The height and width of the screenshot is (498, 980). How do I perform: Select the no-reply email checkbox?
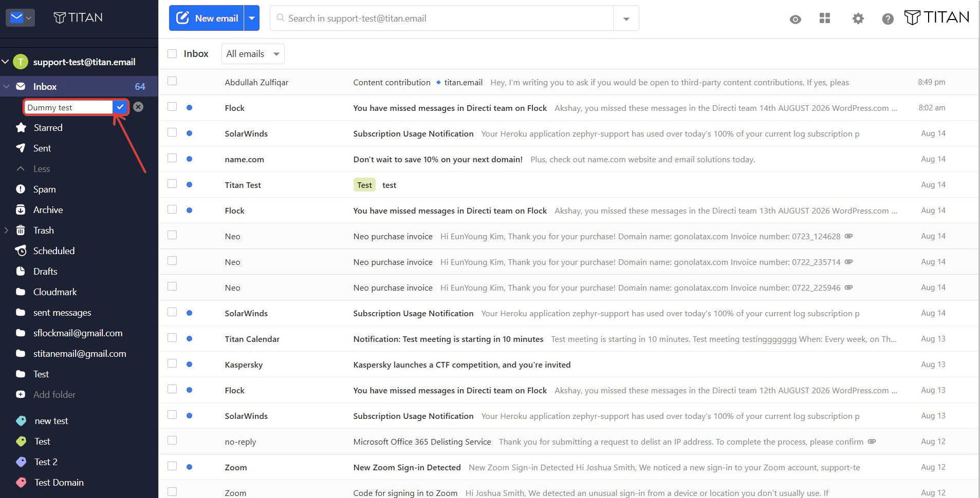click(x=172, y=440)
